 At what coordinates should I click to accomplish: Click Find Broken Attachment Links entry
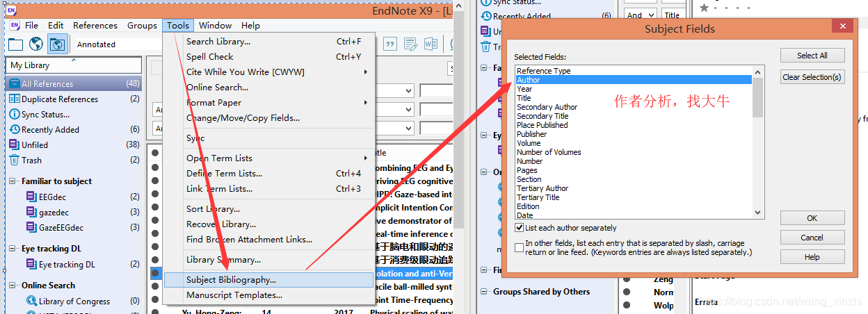coord(268,240)
